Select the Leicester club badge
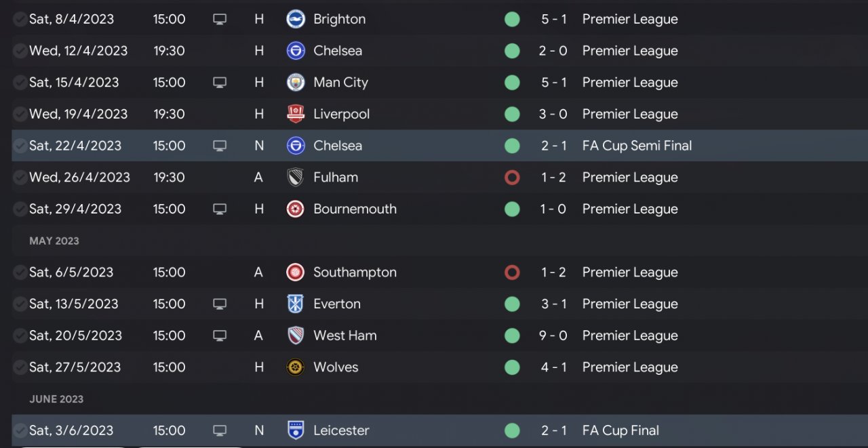 click(x=296, y=430)
